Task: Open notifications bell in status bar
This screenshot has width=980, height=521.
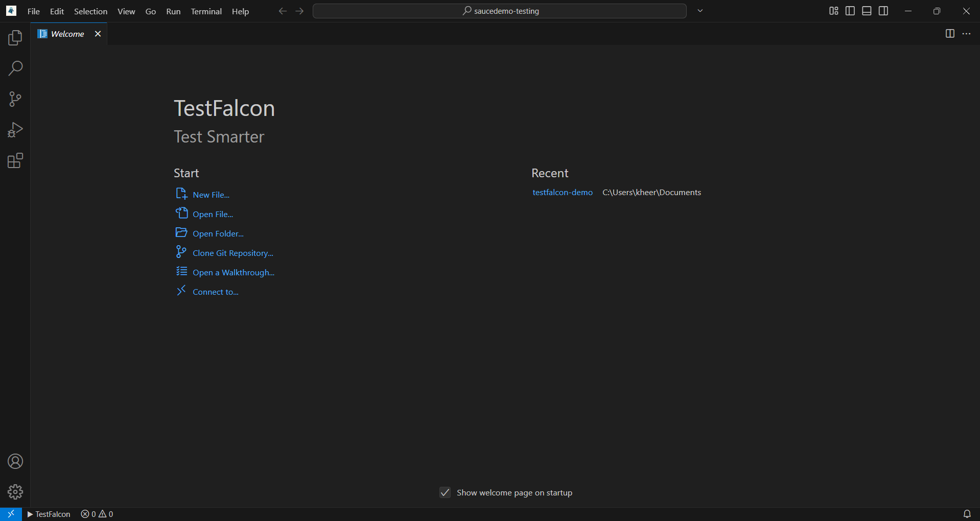Action: point(967,514)
